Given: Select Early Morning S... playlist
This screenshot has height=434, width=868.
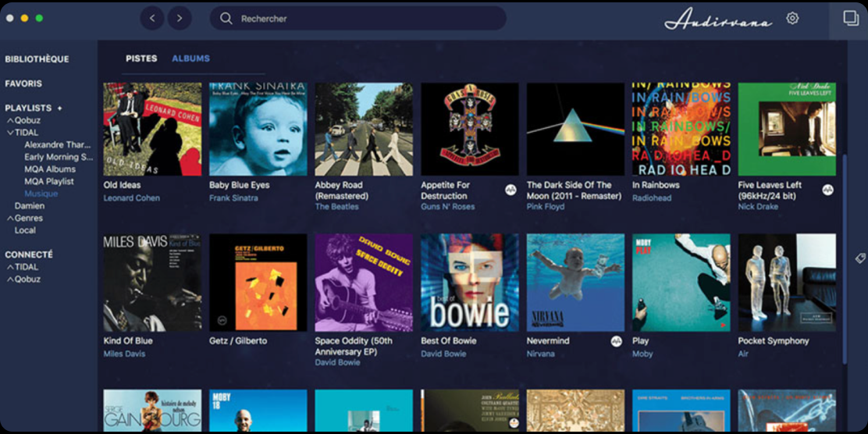Looking at the screenshot, I should [59, 157].
